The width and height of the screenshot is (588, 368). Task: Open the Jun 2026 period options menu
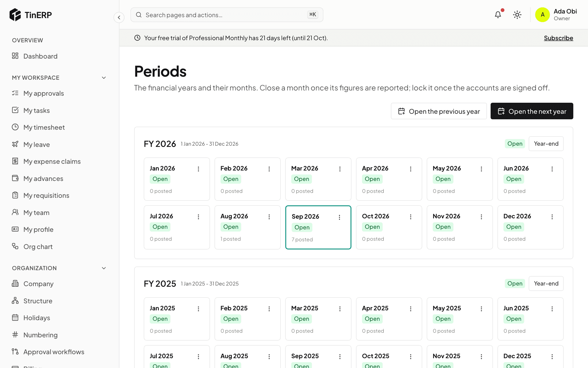[x=552, y=169]
